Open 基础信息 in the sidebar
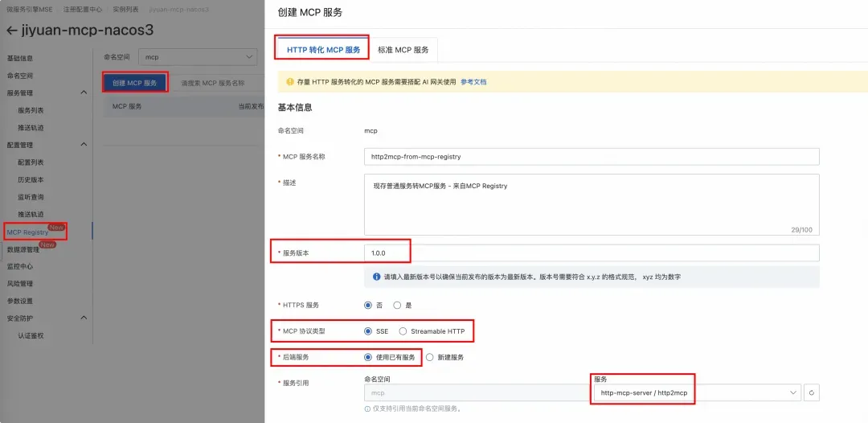The image size is (868, 423). pos(20,58)
